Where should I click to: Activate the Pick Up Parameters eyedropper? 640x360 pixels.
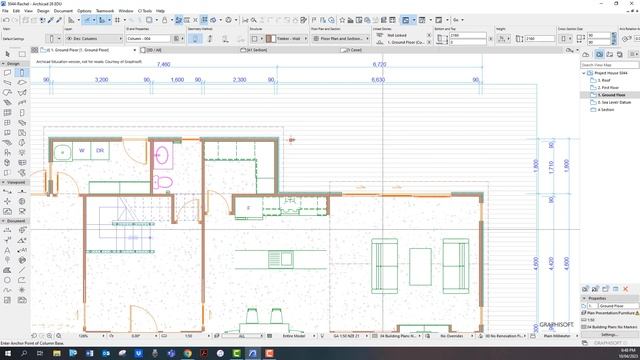coord(51,20)
